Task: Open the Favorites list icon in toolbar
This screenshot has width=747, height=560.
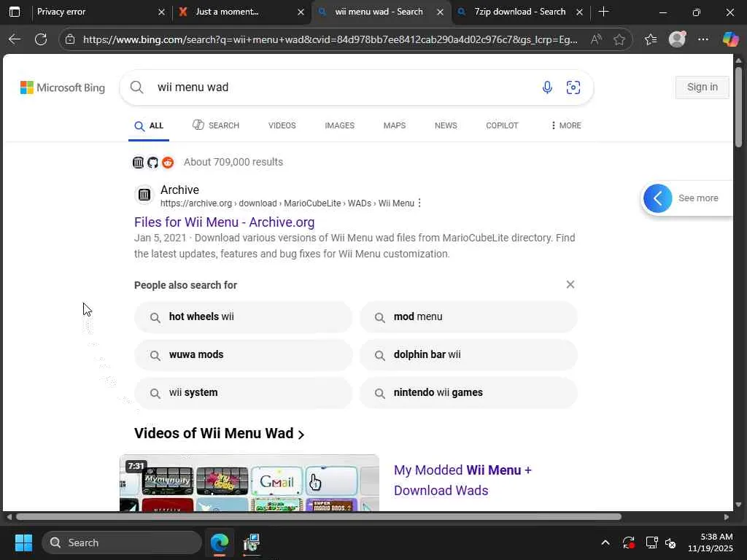Action: pos(651,39)
